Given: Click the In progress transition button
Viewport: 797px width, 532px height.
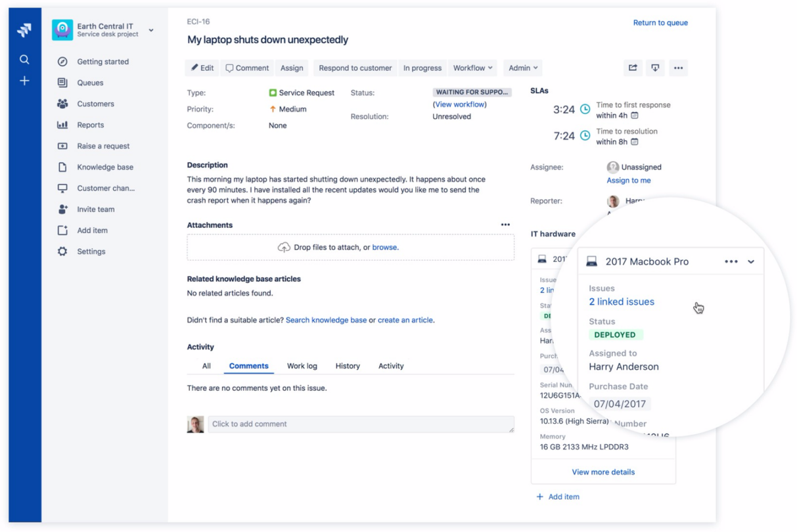Looking at the screenshot, I should click(x=422, y=68).
